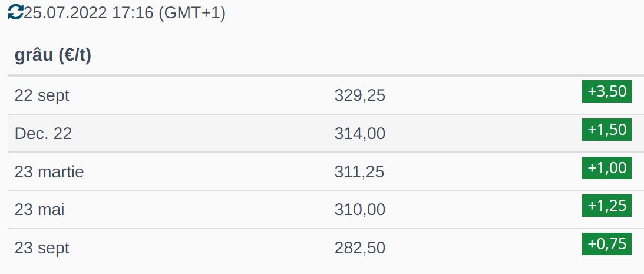Click the (GMT+1) timezone text
644x274 pixels.
tap(192, 13)
